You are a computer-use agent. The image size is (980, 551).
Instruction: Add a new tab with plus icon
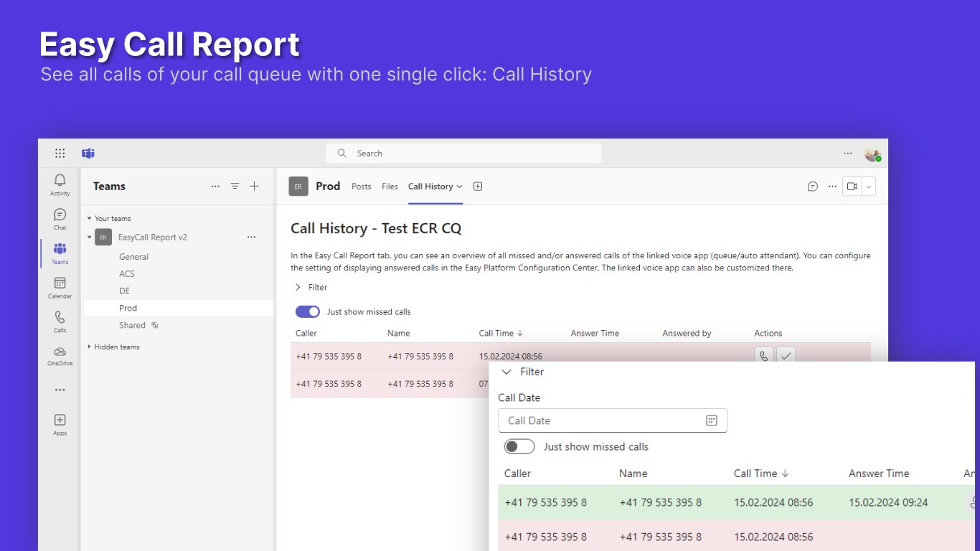point(478,187)
